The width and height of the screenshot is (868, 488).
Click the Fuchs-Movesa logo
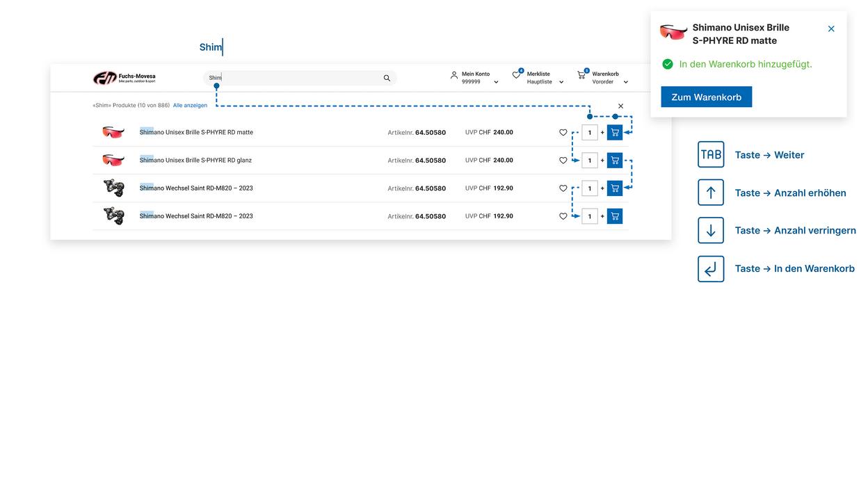(124, 78)
